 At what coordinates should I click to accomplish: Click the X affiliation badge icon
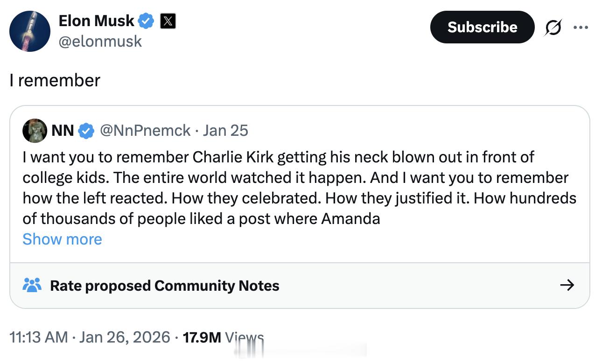pyautogui.click(x=168, y=21)
